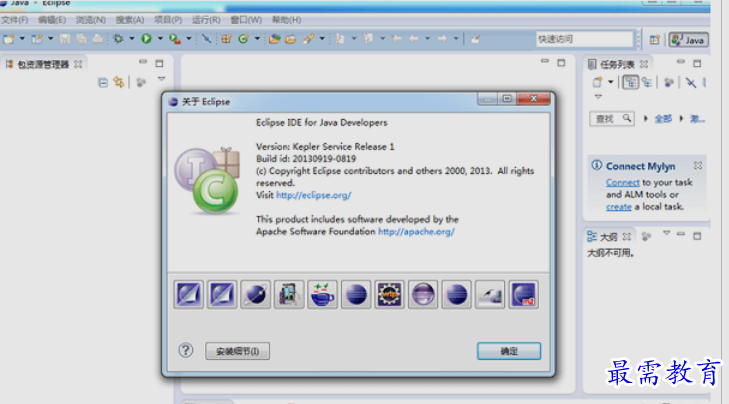Viewport: 729px width, 404px height.
Task: Click the help question mark icon
Action: 186,350
